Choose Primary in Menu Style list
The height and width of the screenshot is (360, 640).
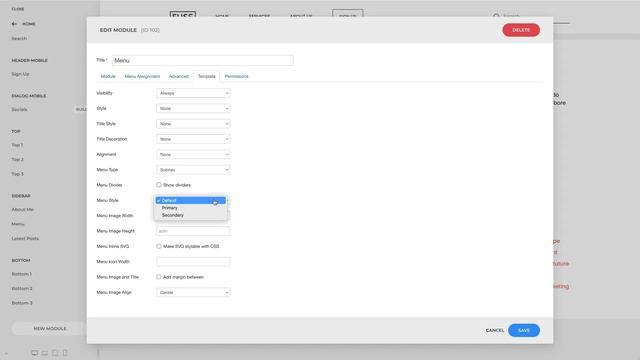191,208
